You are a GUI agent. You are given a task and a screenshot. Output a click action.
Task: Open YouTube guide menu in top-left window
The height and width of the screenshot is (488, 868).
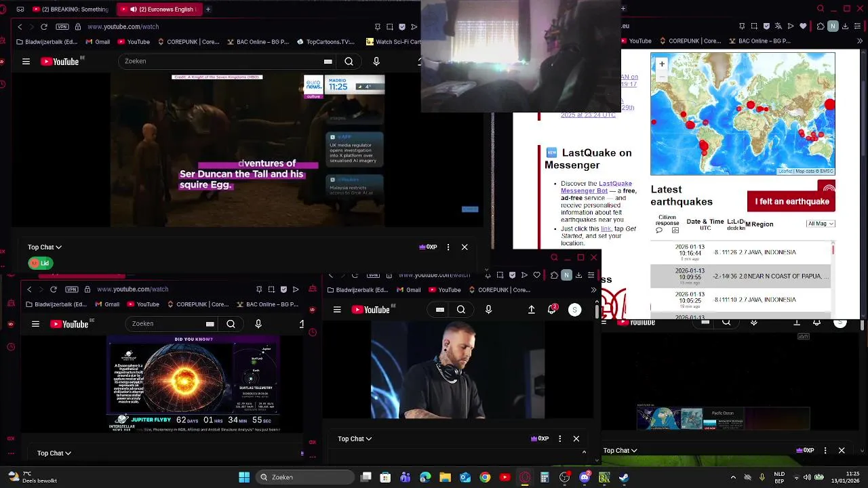[26, 61]
